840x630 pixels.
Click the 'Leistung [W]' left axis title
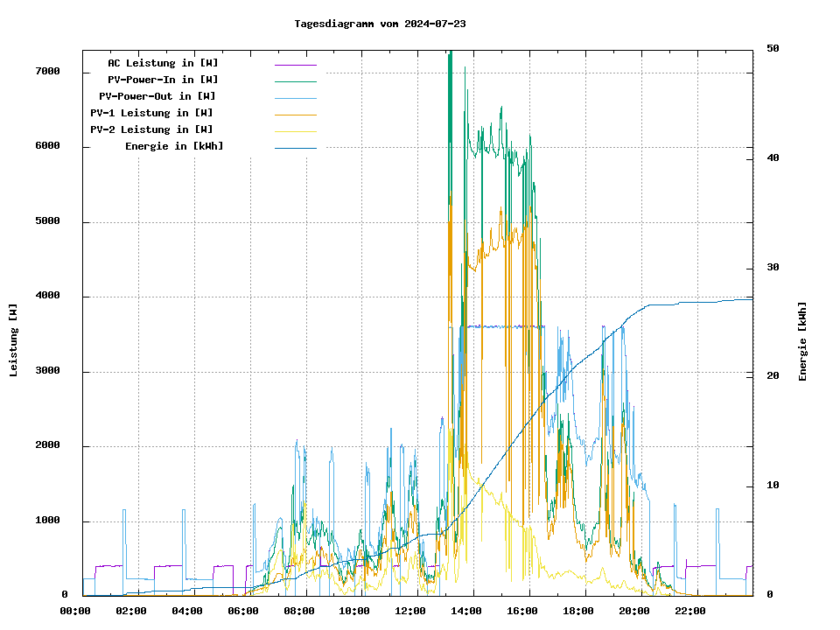pyautogui.click(x=14, y=340)
